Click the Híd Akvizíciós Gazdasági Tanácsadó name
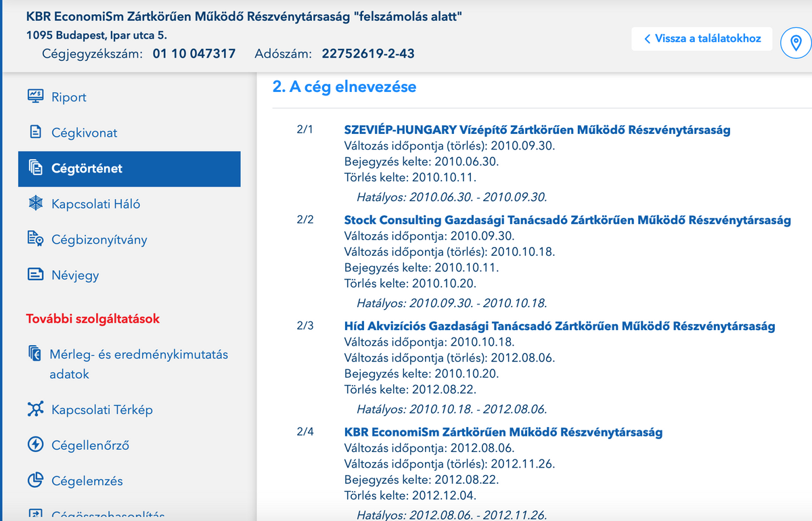 point(560,326)
